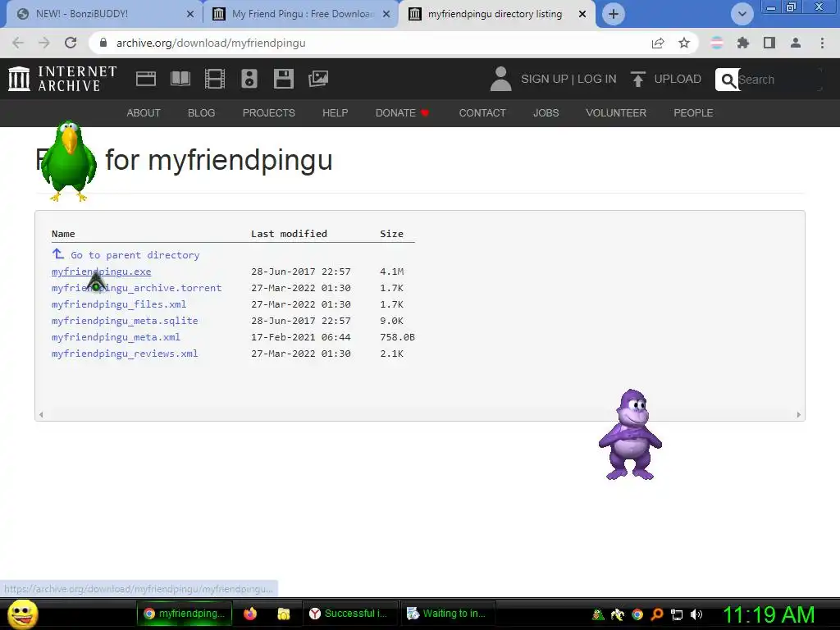Click the search magnifier icon
Screen dimensions: 840x630
point(728,80)
